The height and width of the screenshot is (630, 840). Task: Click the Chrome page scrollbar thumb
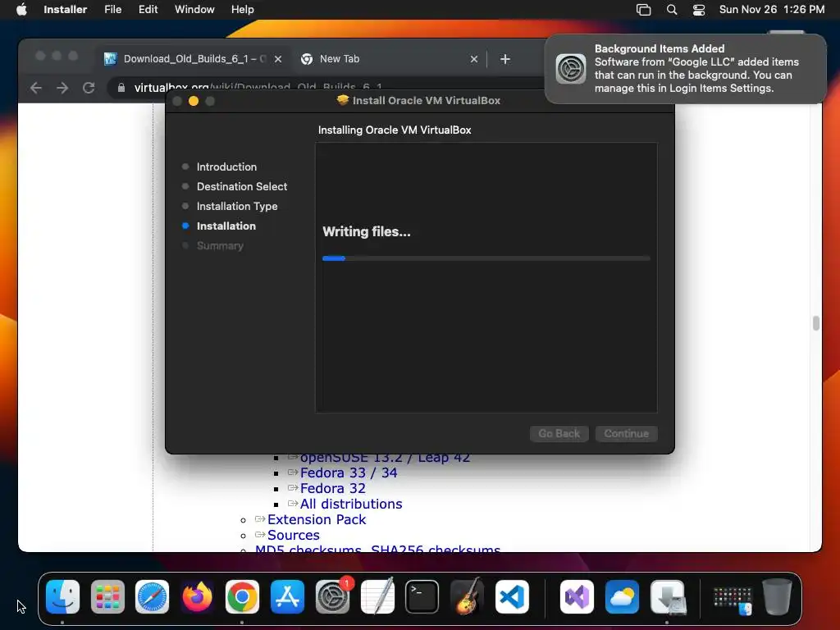click(x=816, y=323)
